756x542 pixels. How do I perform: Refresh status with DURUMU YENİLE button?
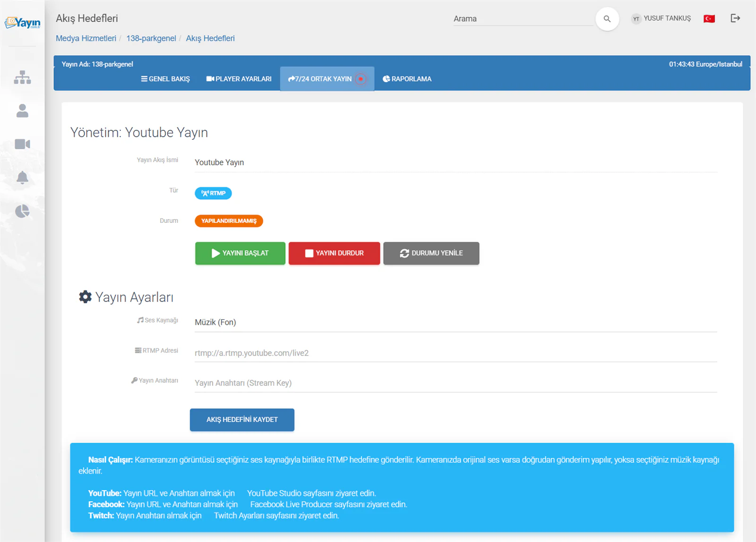431,254
